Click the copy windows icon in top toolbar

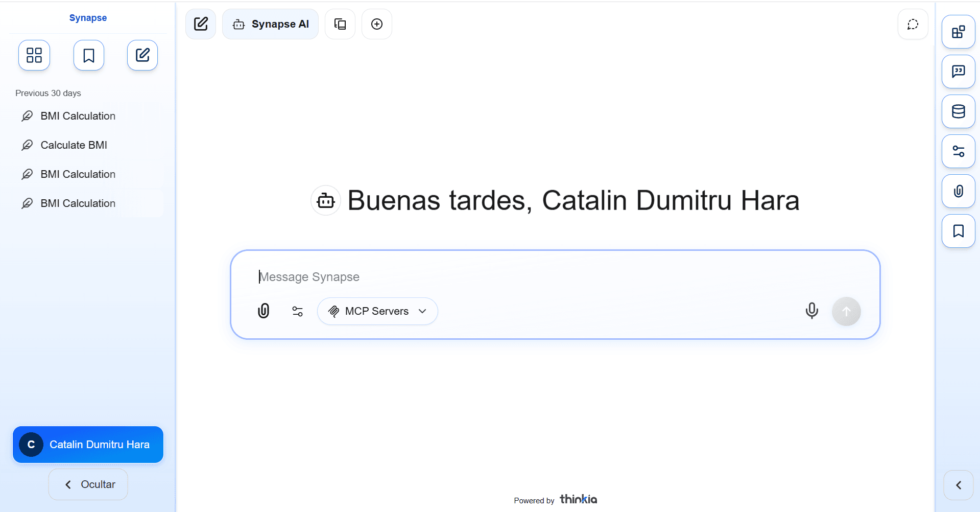point(340,24)
